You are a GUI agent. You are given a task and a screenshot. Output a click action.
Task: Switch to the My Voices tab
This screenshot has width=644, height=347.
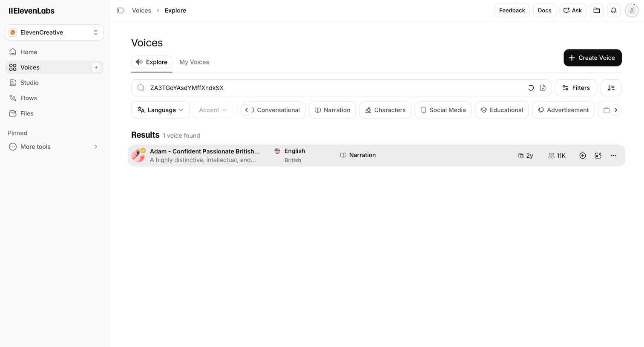coord(194,62)
